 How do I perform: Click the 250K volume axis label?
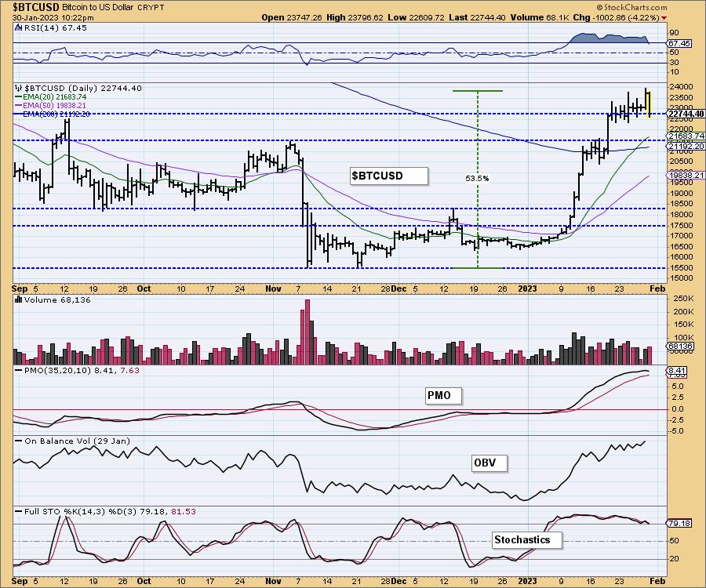[x=684, y=299]
